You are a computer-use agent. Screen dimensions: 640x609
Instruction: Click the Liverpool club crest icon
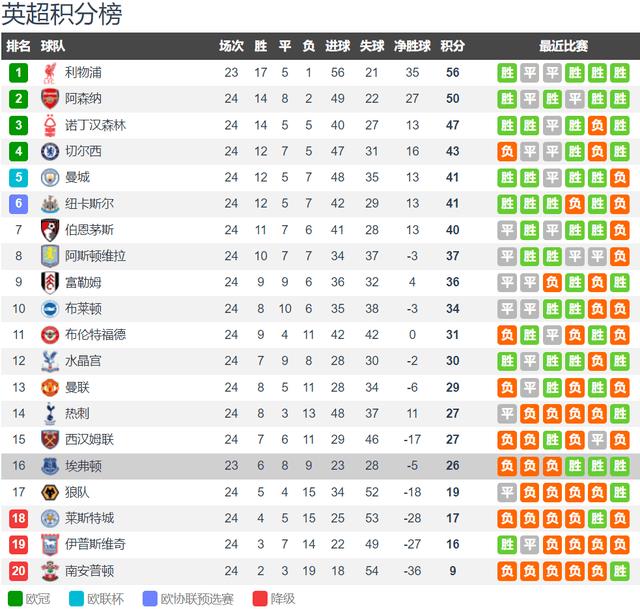click(x=50, y=73)
